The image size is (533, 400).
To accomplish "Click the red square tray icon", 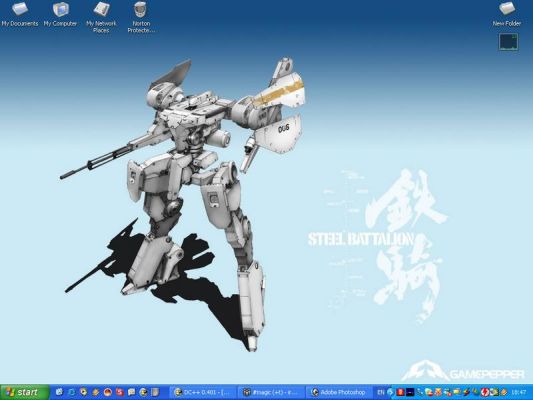I will 400,393.
